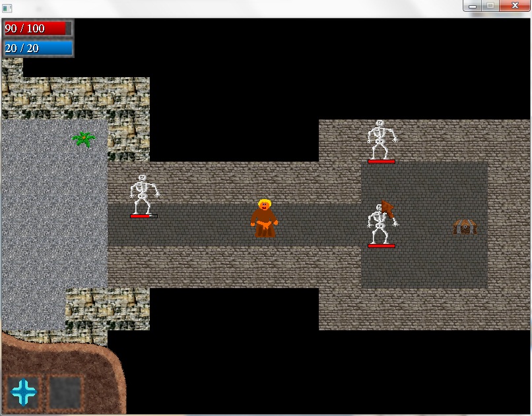Image resolution: width=532 pixels, height=416 pixels.
Task: Attack the skeleton holding a wooden club
Action: [382, 223]
